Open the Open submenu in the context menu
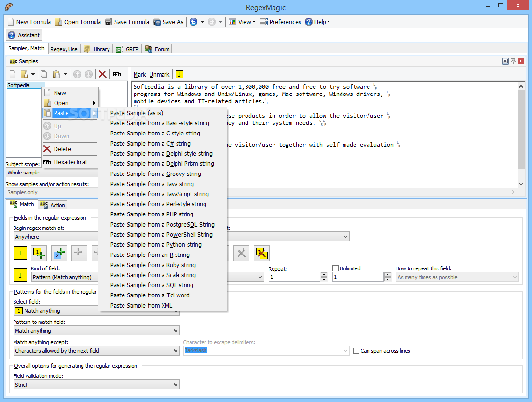 pyautogui.click(x=70, y=103)
